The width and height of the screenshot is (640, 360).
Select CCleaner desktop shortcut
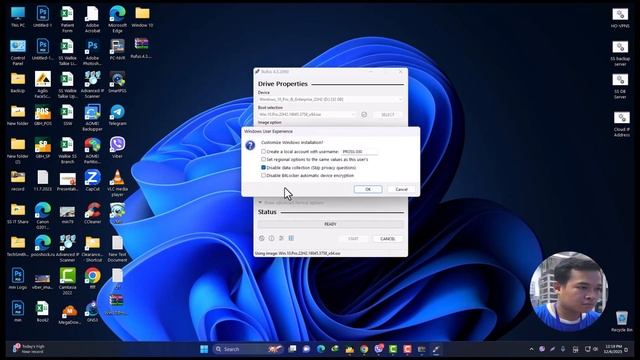(92, 213)
